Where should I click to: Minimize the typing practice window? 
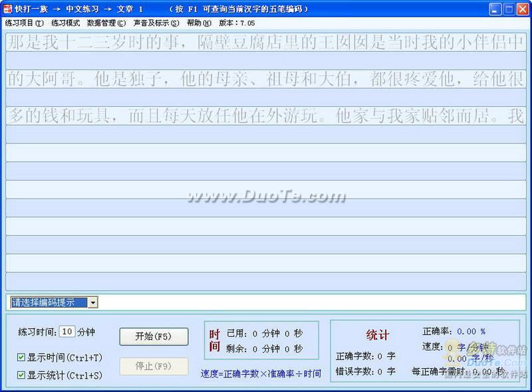(495, 9)
